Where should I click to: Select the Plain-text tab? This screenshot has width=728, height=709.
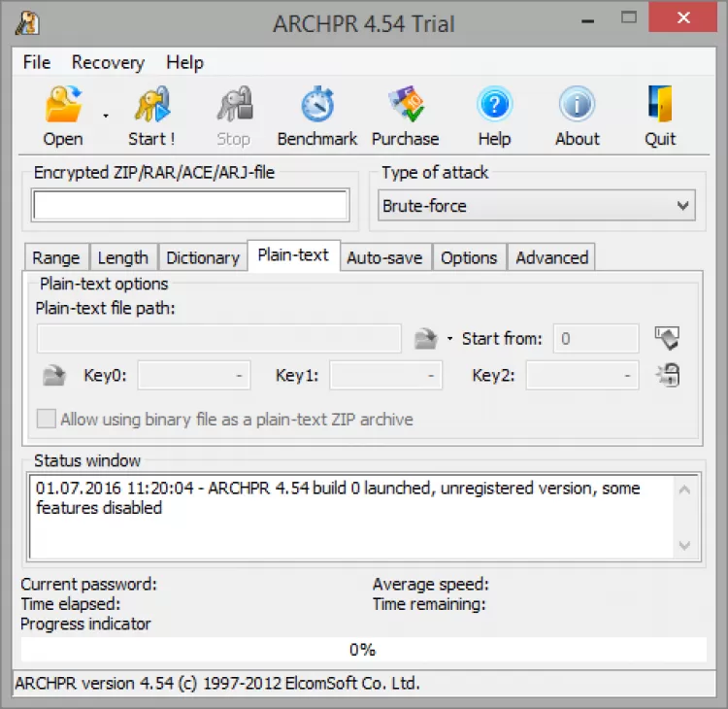point(293,255)
